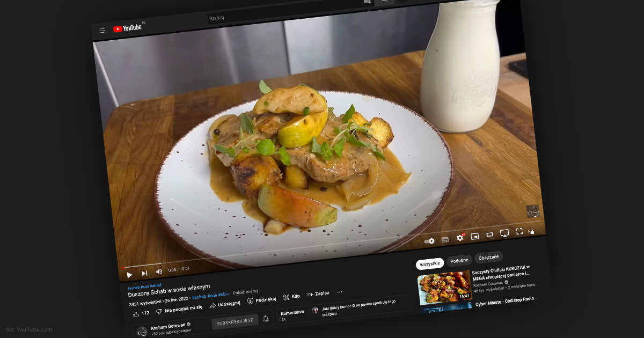Click the video title Duszony Schab w sosie własnym
Viewport: 644px width, 338px height.
point(169,290)
